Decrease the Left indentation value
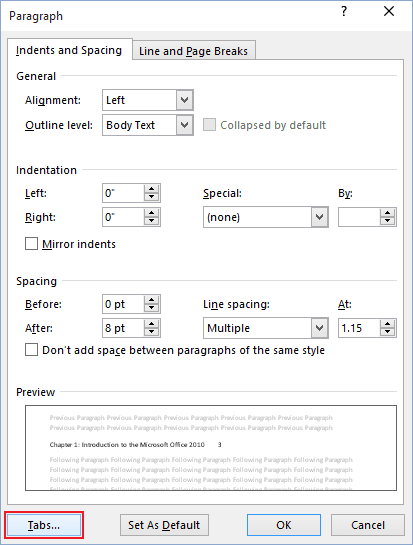The height and width of the screenshot is (545, 413). point(152,197)
